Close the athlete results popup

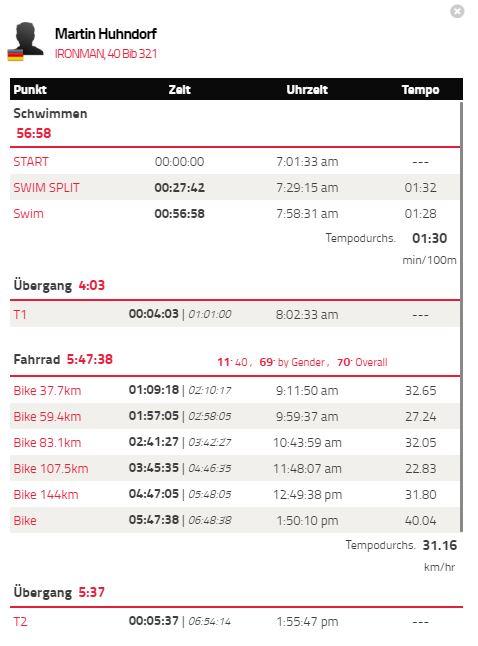[457, 11]
